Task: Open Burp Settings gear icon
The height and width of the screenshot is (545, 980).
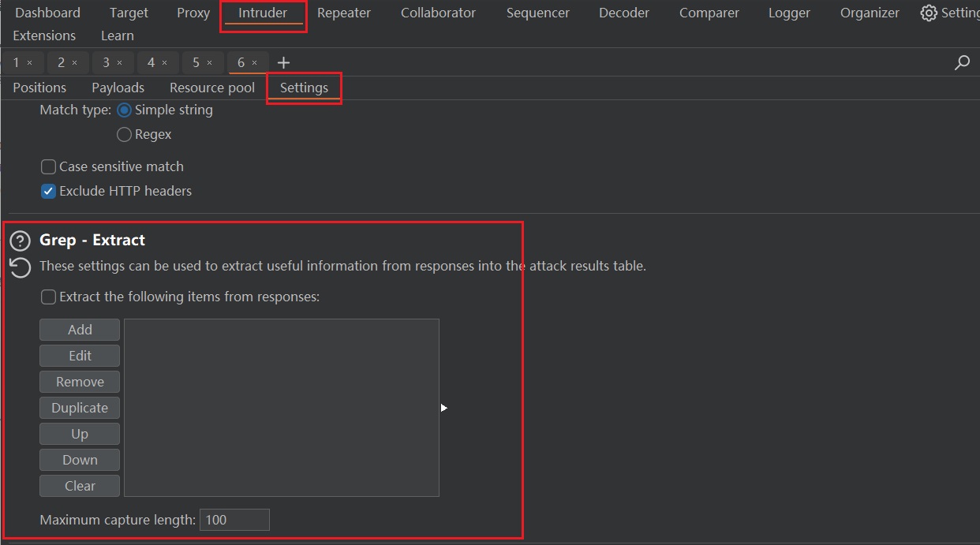Action: (929, 13)
